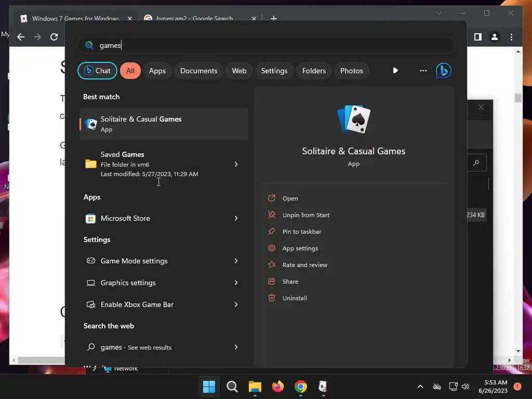This screenshot has height=399, width=532.
Task: Expand Saved Games result chevron
Action: [x=236, y=164]
